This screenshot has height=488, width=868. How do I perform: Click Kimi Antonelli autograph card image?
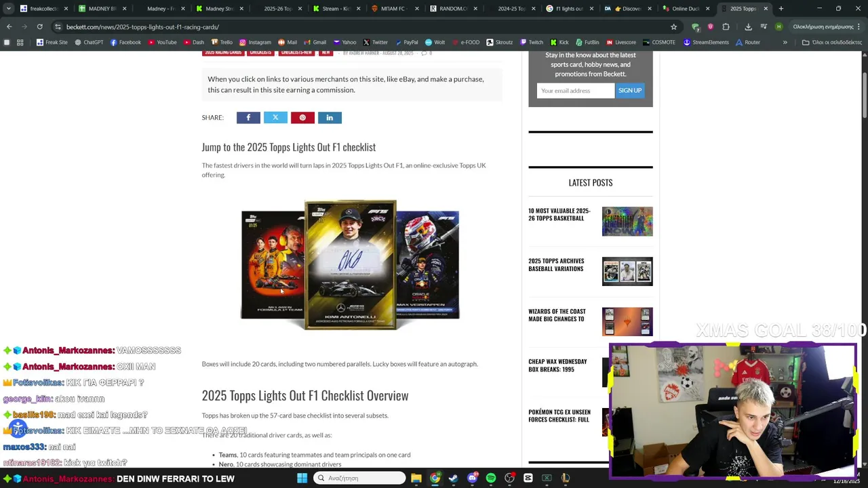(351, 264)
